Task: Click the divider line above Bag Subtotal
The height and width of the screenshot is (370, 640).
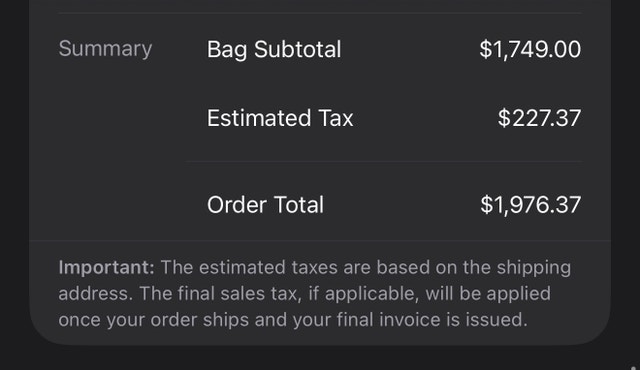Action: 320,13
